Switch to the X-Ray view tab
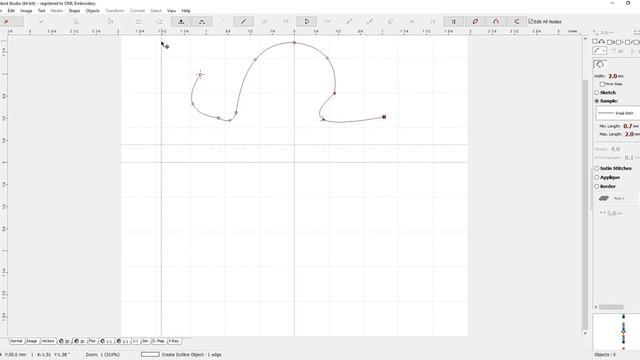The image size is (640, 360). point(174,341)
